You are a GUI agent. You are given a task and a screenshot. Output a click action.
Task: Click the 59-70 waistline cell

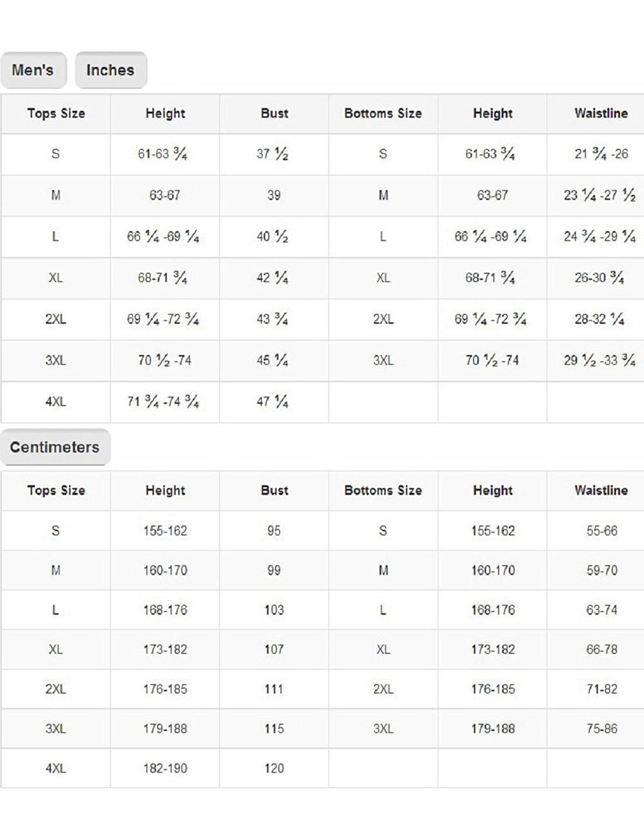(602, 570)
